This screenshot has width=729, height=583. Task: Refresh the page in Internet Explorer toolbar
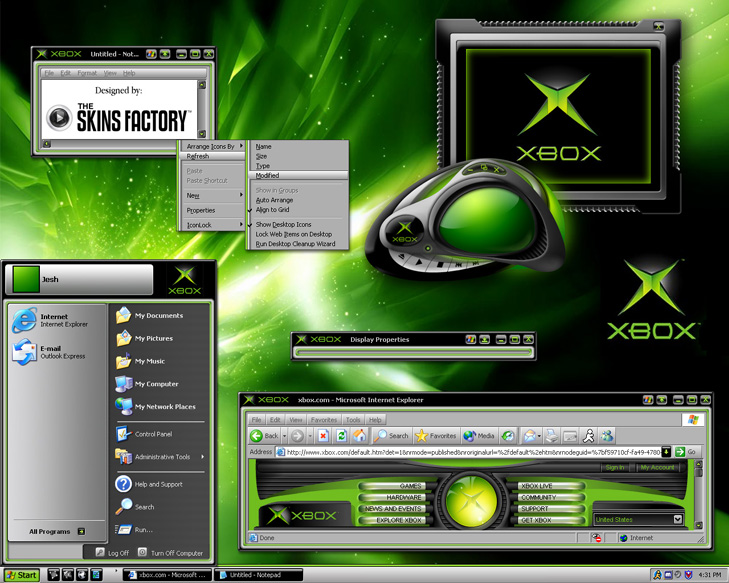(x=341, y=436)
